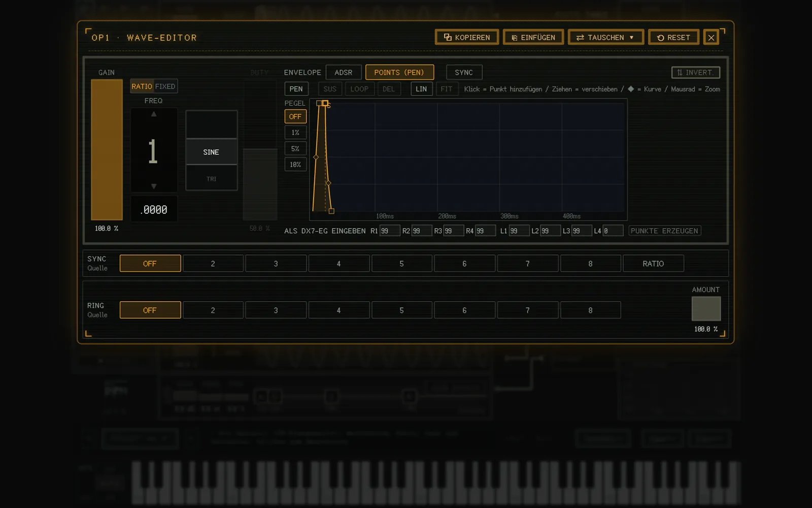Increase frequency ratio with up arrow

154,114
